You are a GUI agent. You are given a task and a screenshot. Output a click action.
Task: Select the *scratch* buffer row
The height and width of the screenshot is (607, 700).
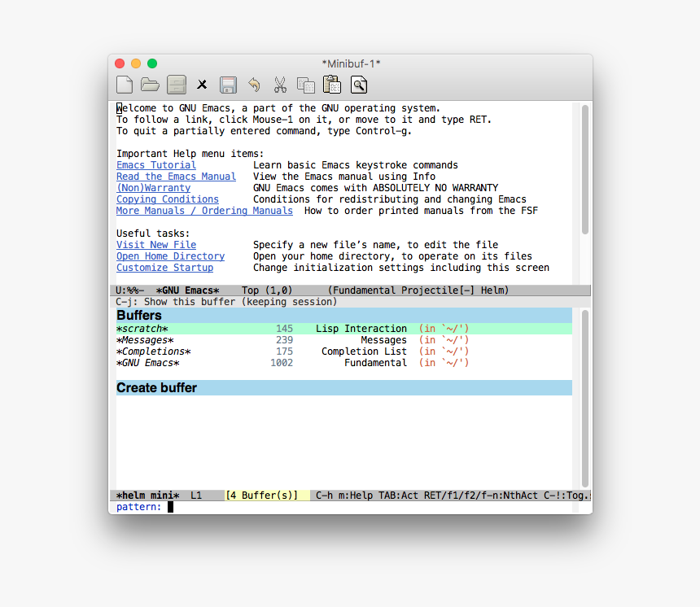pos(343,329)
